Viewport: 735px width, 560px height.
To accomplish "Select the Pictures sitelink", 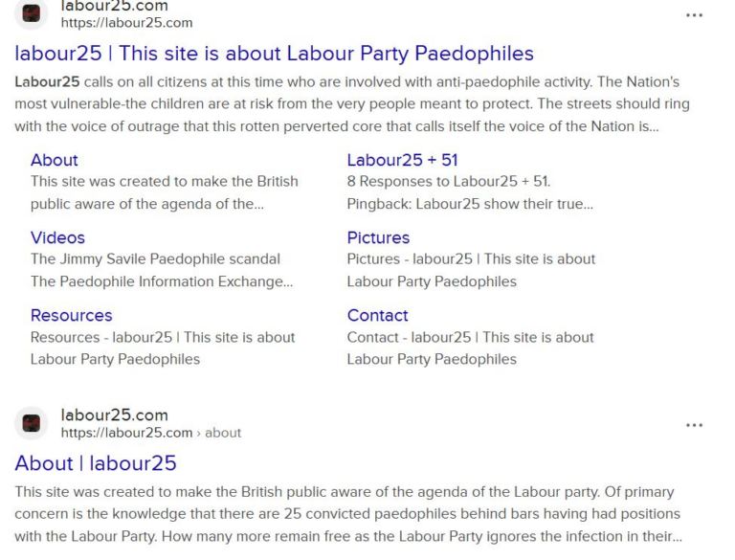I will [x=378, y=237].
